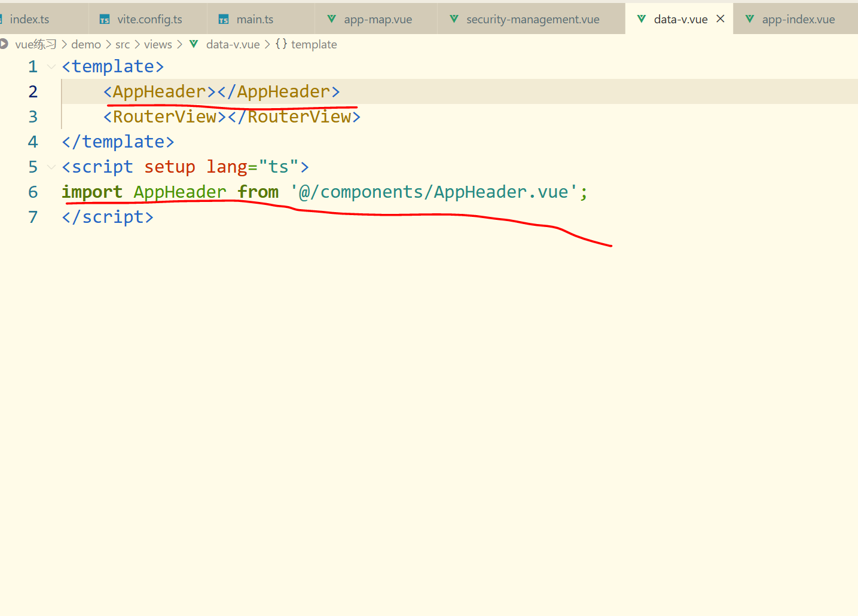Close the data-v.vue tab

[720, 19]
